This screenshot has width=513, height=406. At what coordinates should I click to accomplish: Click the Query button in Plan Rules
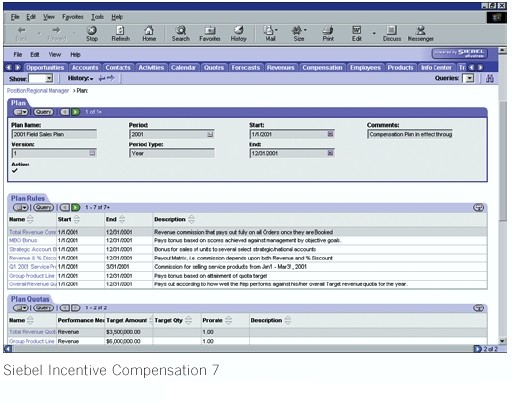(43, 208)
